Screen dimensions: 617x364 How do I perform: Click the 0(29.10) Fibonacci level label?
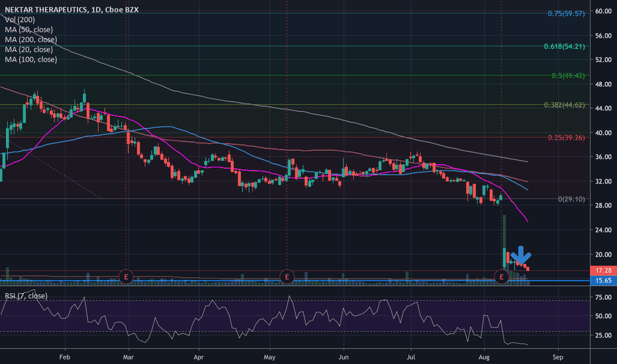tap(571, 199)
